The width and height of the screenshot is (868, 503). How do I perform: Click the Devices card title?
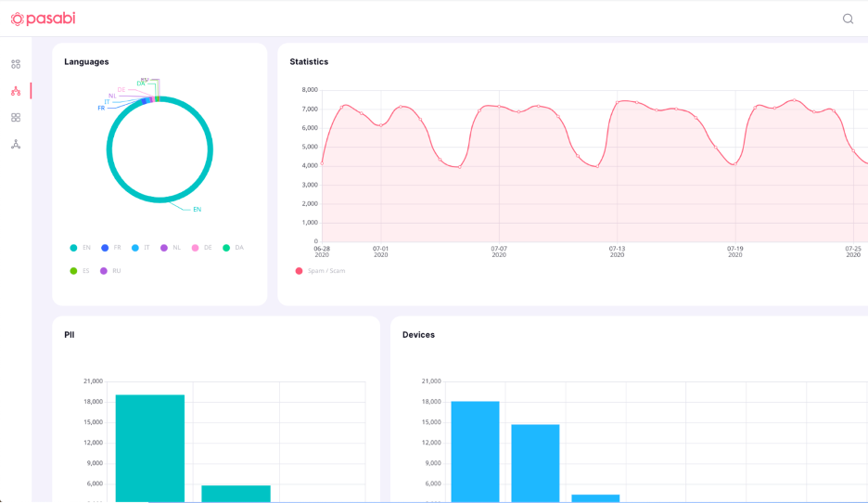tap(418, 335)
